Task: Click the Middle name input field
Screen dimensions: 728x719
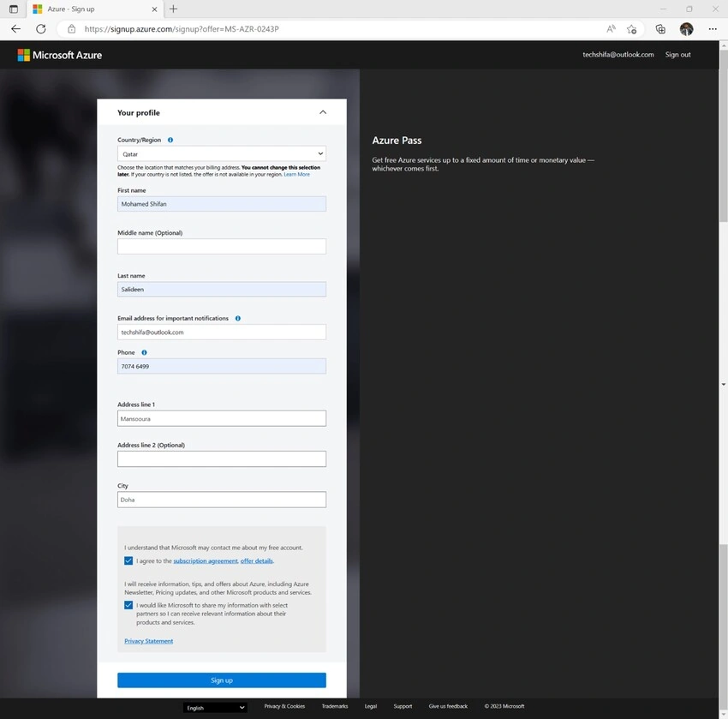Action: [x=222, y=247]
